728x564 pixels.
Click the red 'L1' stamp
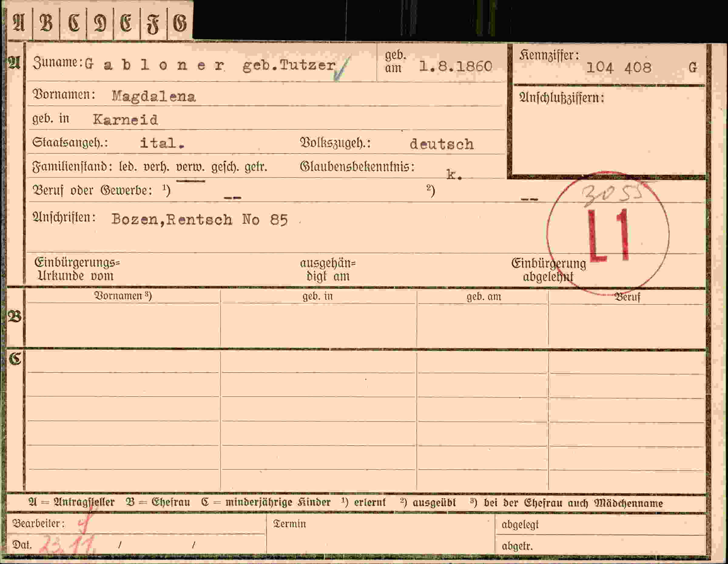pyautogui.click(x=609, y=235)
